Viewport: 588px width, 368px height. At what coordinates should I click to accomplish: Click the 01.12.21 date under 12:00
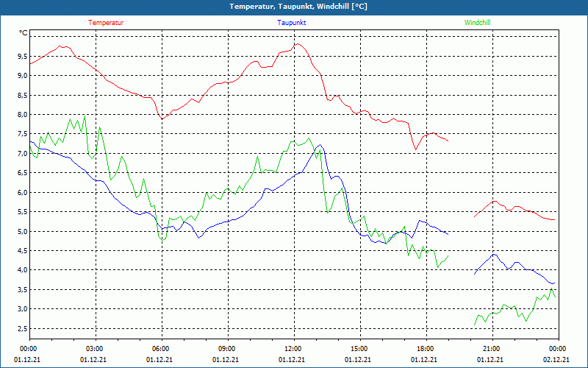292,359
